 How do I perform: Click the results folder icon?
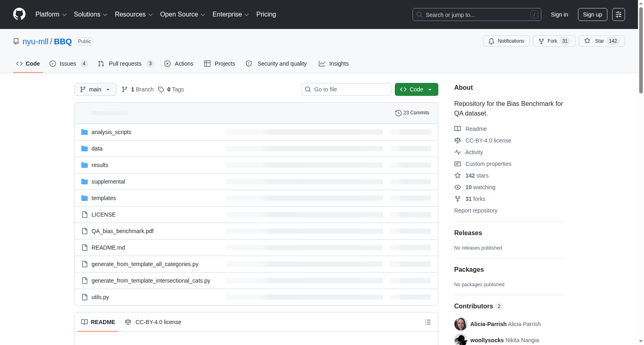(85, 165)
